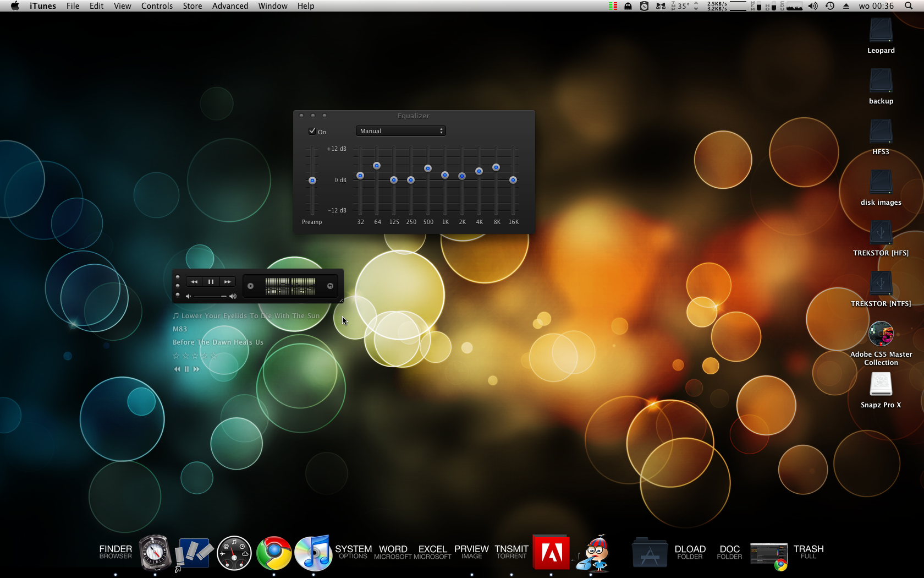Click the TRASH dock item
This screenshot has height=578, width=924.
click(x=808, y=552)
